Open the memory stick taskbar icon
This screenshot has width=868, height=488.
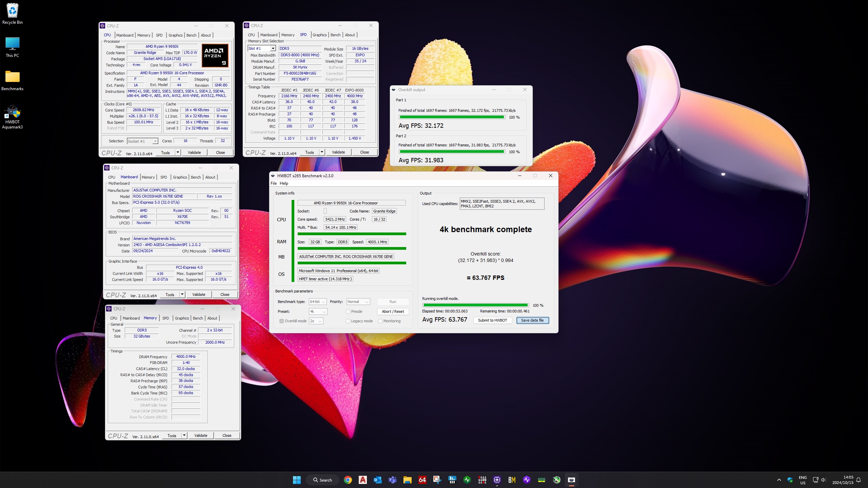tap(542, 480)
